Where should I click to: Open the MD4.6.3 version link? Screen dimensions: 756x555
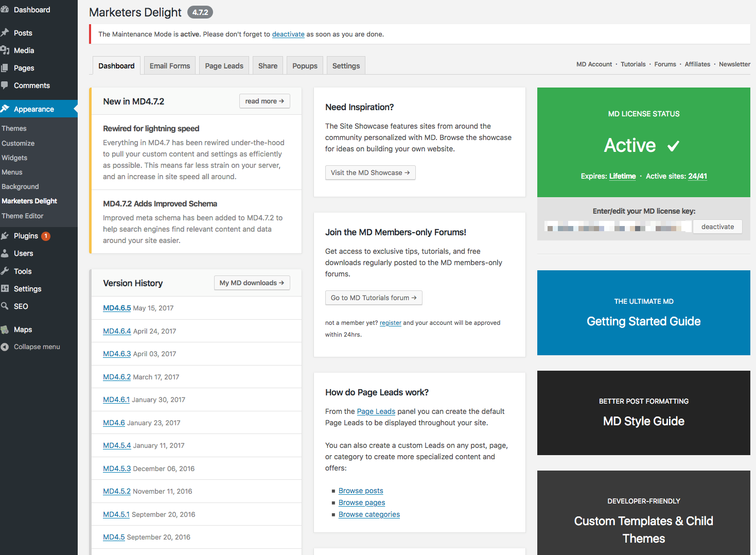click(117, 354)
